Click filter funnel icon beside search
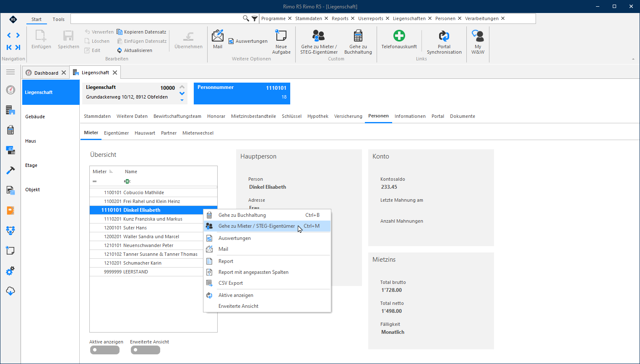The image size is (640, 364). tap(254, 18)
